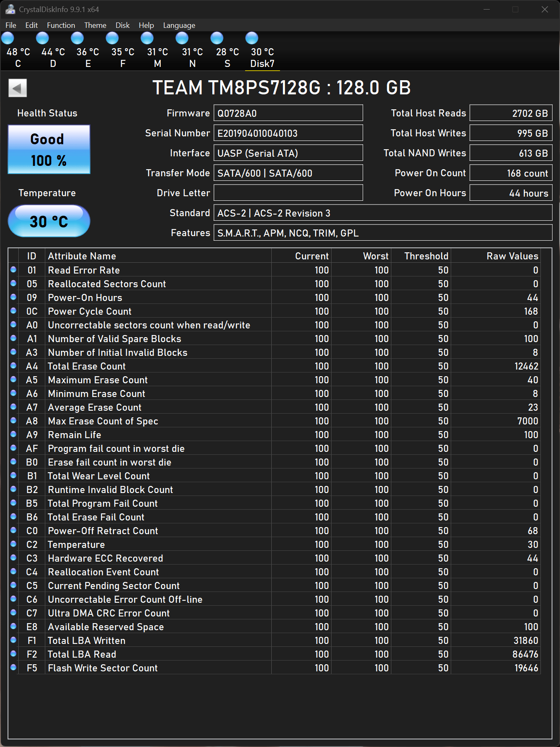Click status dot for Total LBA Read
The height and width of the screenshot is (747, 560).
pyautogui.click(x=13, y=654)
